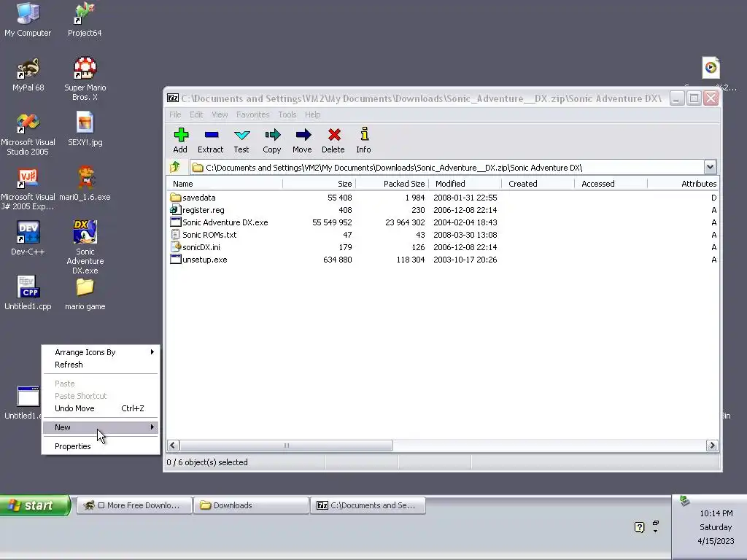
Task: Select the Project64 desktop shortcut
Action: 85,20
